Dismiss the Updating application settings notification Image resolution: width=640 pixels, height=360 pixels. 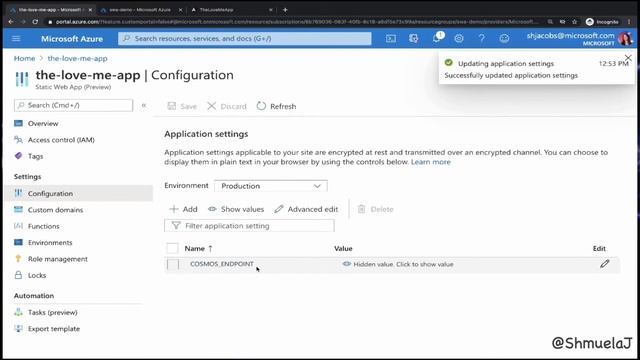628,58
